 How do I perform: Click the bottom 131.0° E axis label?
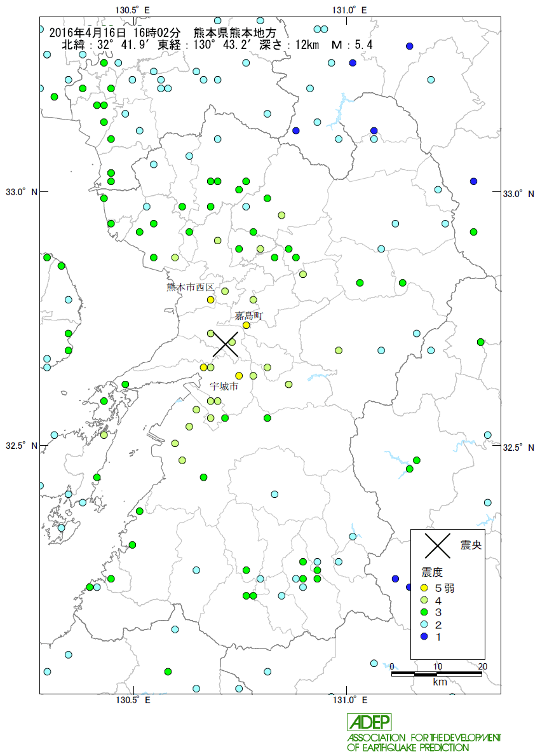click(x=349, y=699)
